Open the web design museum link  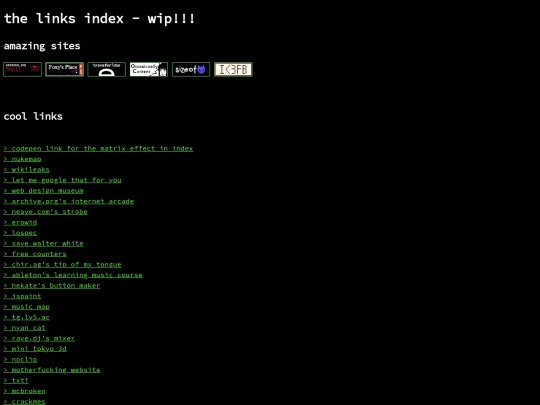[x=43, y=191]
